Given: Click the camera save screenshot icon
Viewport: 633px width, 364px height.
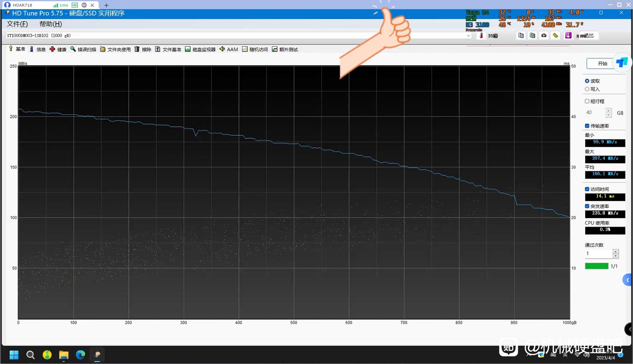Looking at the screenshot, I should tap(544, 35).
